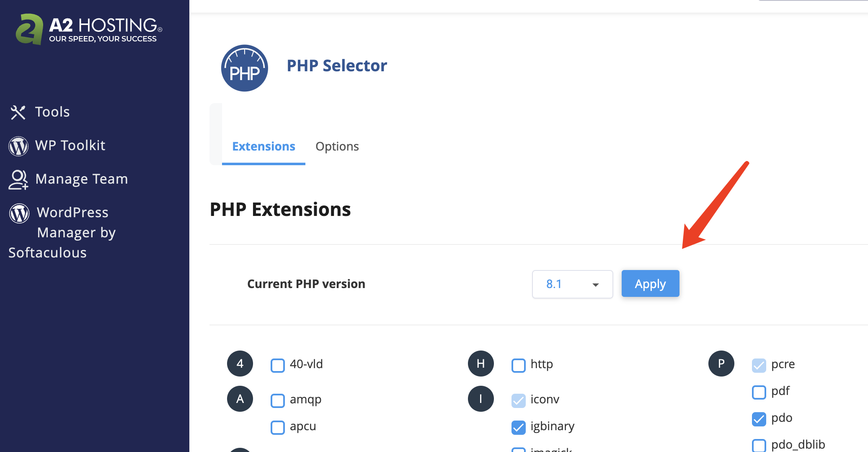Enable the 40-vld extension checkbox
The image size is (868, 452).
(278, 365)
